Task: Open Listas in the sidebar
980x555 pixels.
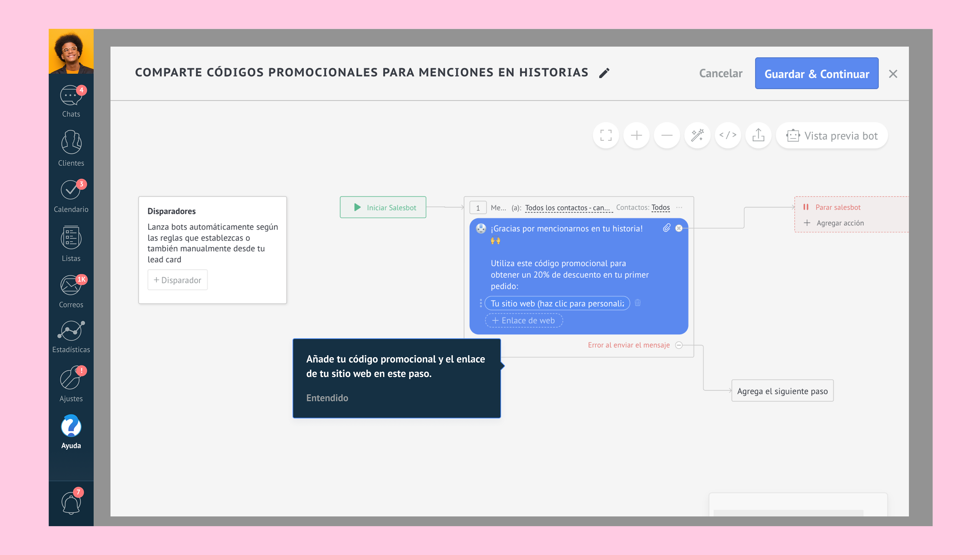Action: (71, 244)
